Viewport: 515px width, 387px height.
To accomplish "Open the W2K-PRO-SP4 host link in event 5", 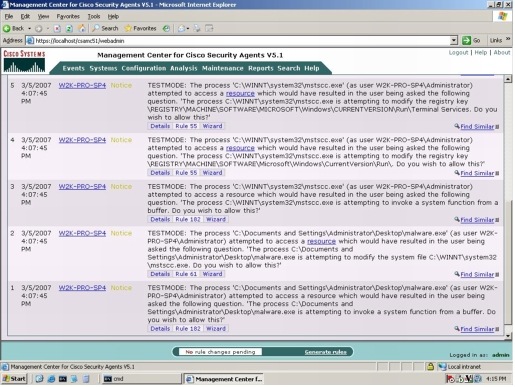I will pos(82,85).
